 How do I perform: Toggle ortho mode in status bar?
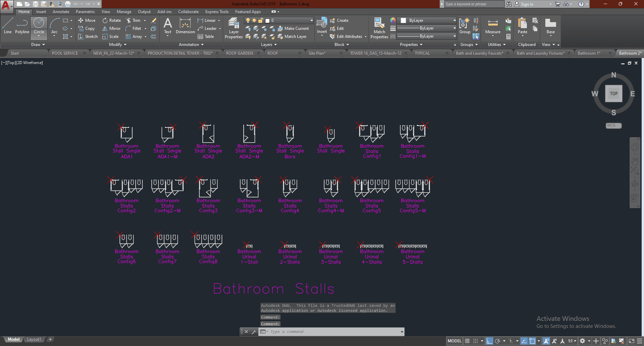point(489,341)
